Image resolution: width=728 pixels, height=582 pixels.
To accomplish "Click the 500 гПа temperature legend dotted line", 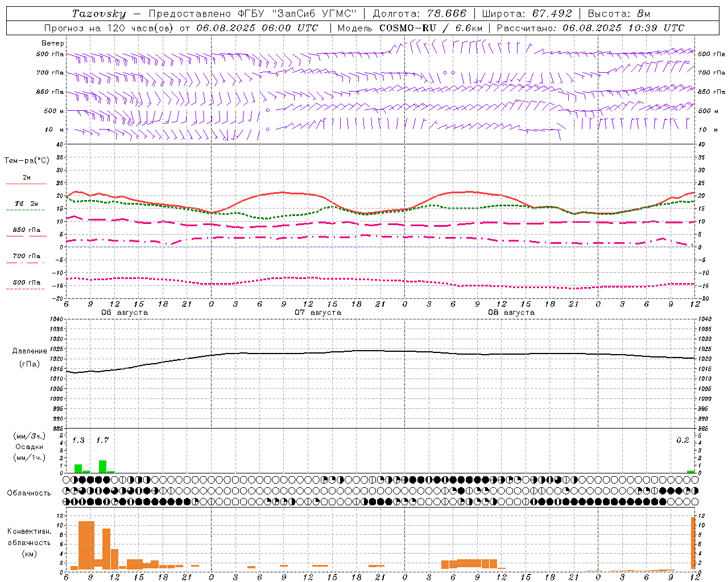I will pyautogui.click(x=25, y=289).
